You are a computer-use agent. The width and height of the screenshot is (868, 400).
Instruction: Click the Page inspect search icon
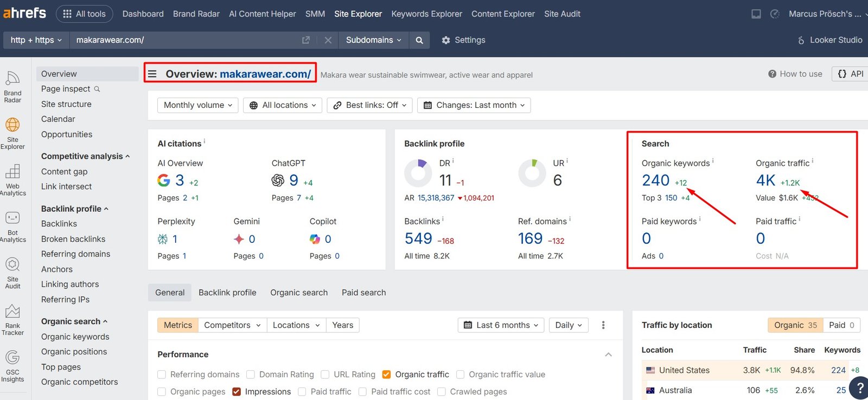[97, 89]
